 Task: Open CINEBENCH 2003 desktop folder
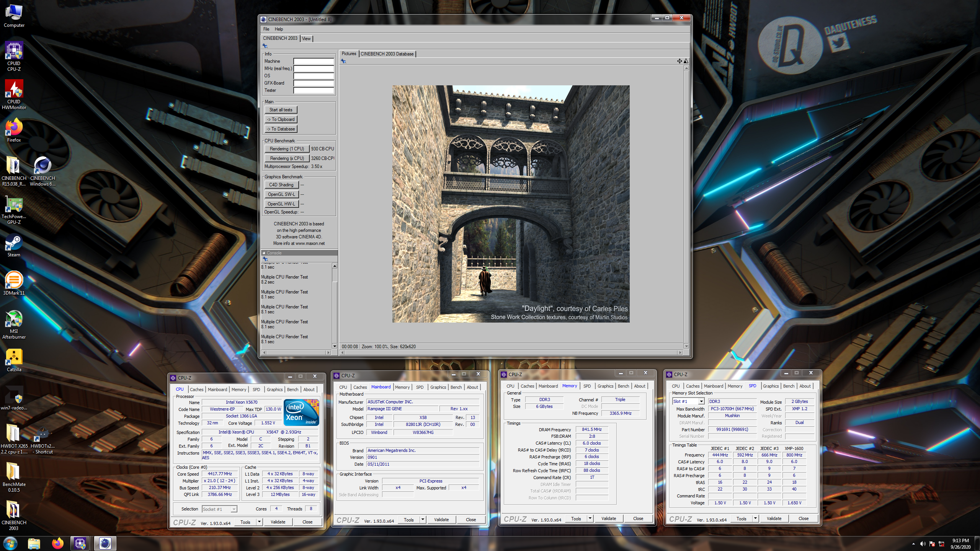point(14,515)
